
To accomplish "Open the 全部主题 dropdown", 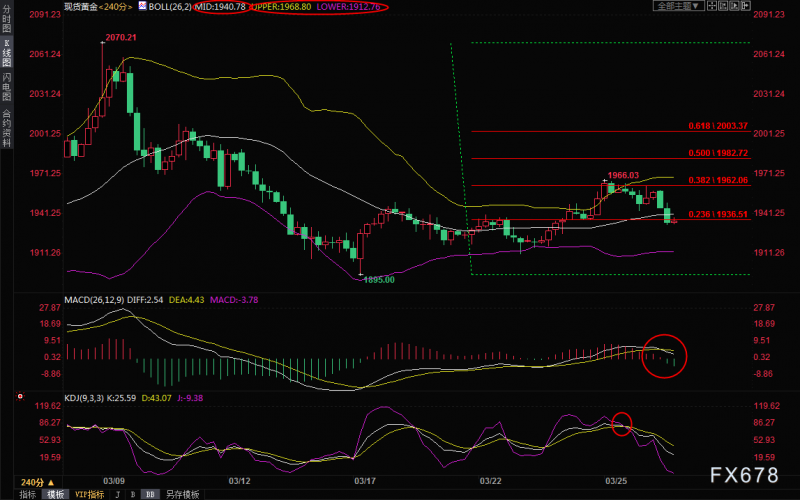I will coord(678,6).
